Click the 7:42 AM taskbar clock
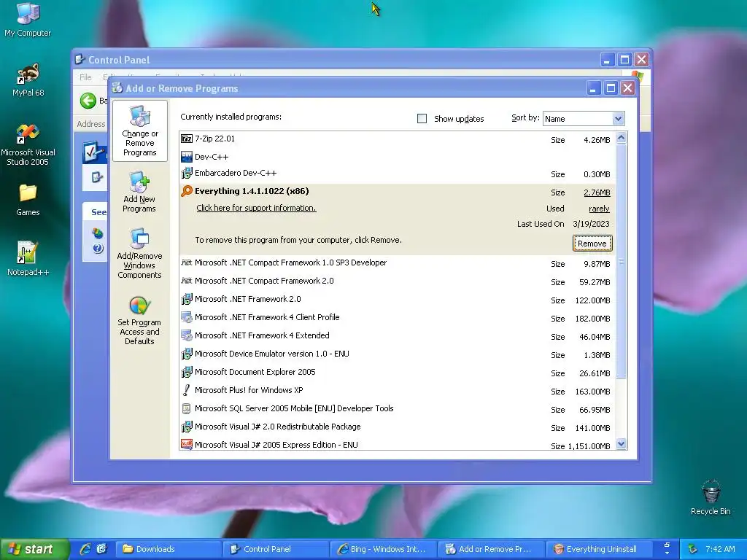 pos(720,549)
